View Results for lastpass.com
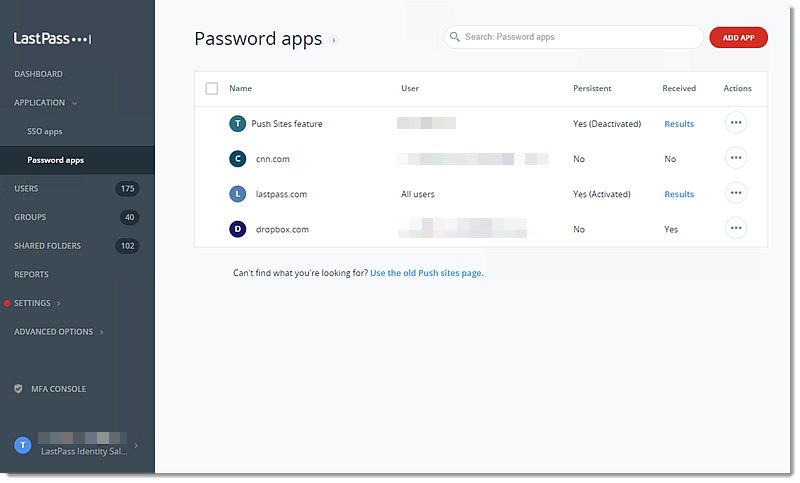Screen dimensions: 800x483 coord(679,194)
